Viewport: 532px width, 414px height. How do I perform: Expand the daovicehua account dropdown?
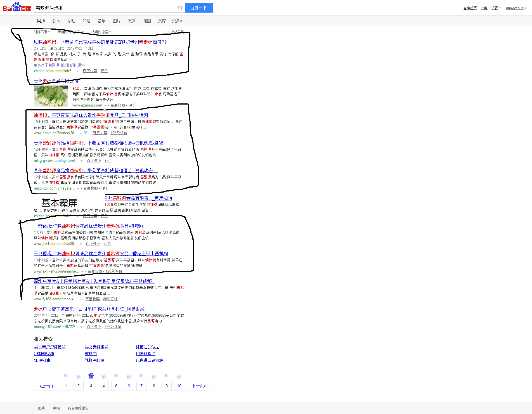pos(516,8)
